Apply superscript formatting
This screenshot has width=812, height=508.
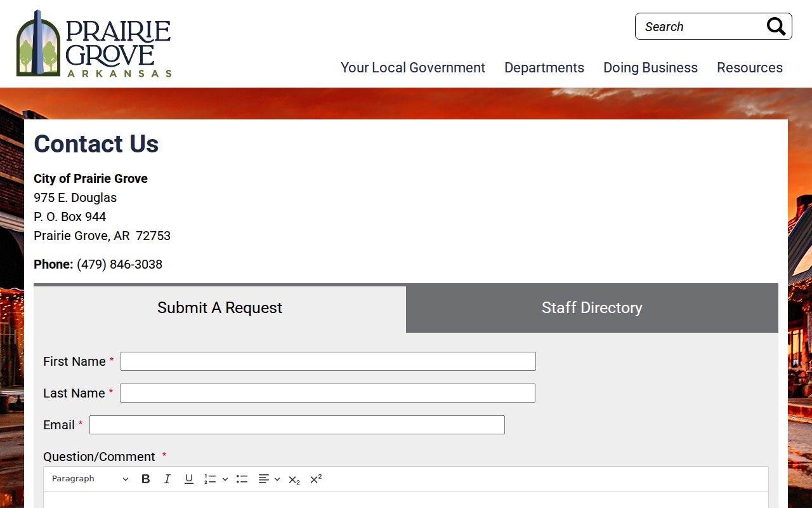[x=316, y=479]
